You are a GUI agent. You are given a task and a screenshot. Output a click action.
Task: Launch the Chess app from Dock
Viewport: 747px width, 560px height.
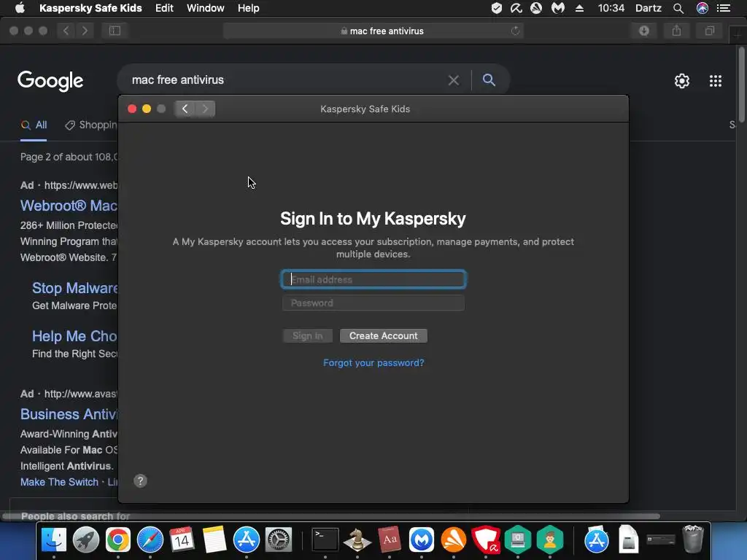point(357,540)
